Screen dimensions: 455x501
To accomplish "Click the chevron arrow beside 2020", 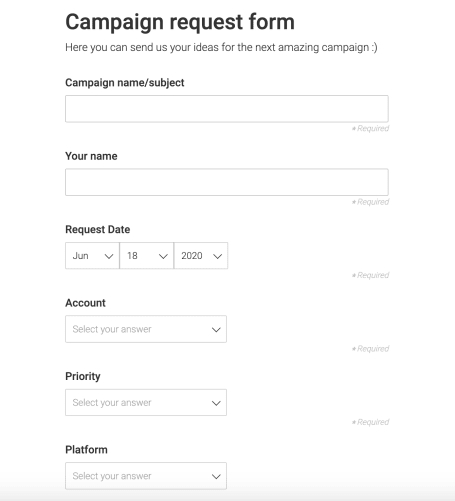I will (218, 256).
